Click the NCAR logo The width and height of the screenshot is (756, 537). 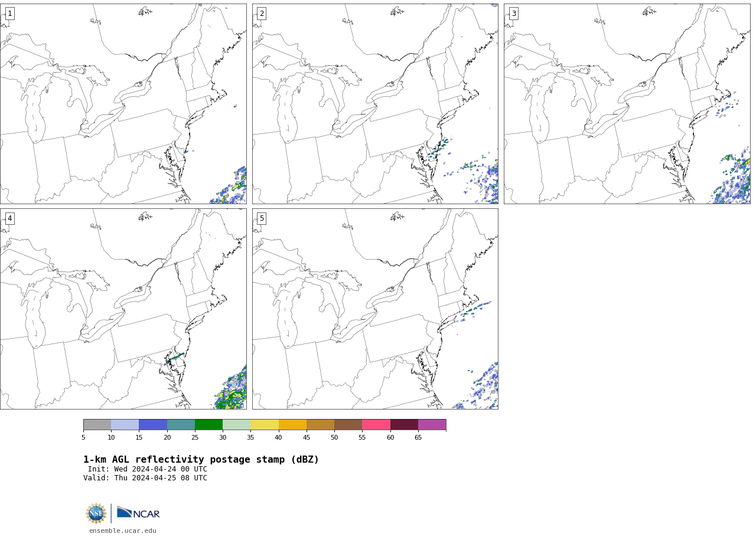coord(138,513)
